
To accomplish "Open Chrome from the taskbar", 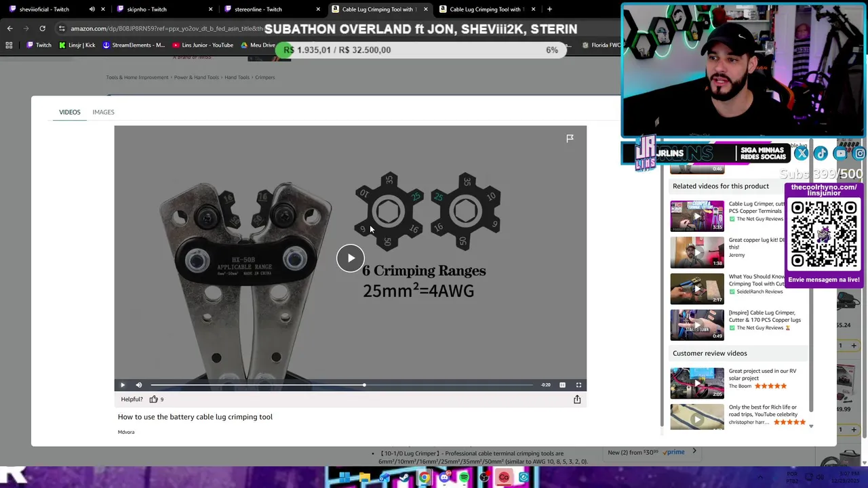I will coord(424,478).
